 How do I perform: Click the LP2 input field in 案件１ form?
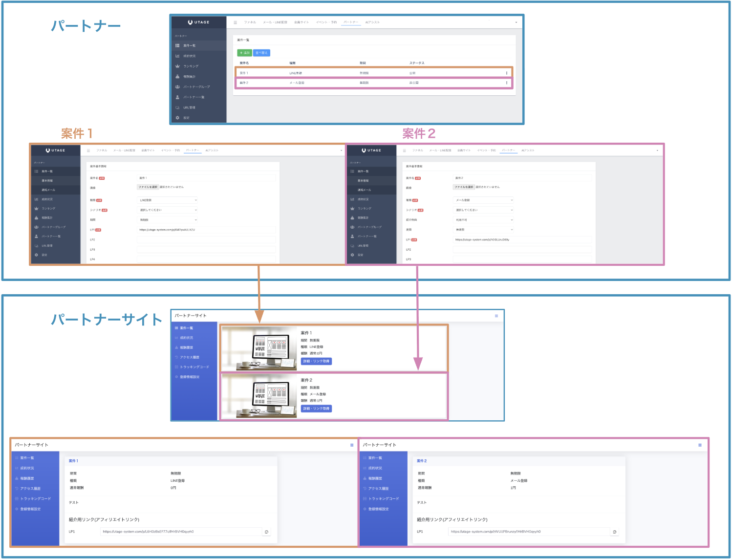click(x=206, y=240)
